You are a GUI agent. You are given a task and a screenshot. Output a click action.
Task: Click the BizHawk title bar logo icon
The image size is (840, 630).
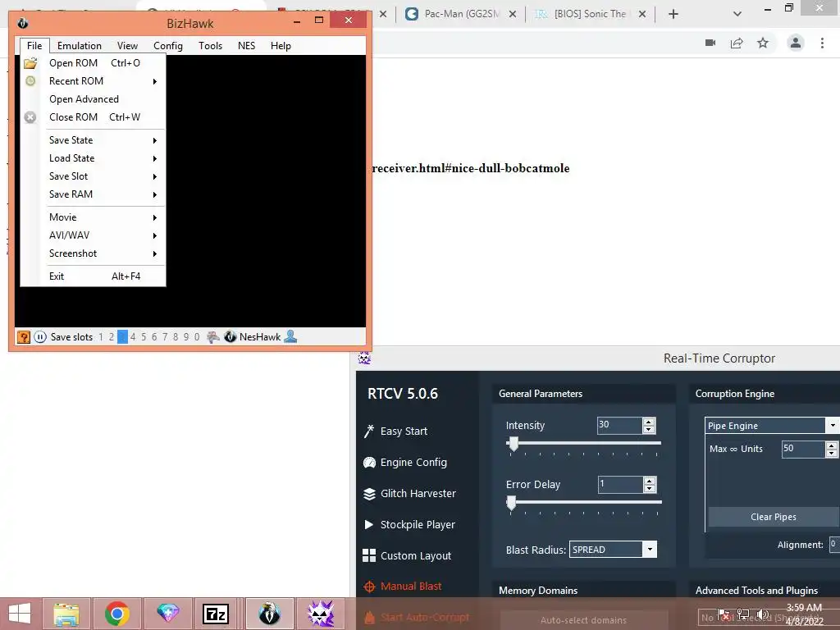pyautogui.click(x=22, y=23)
